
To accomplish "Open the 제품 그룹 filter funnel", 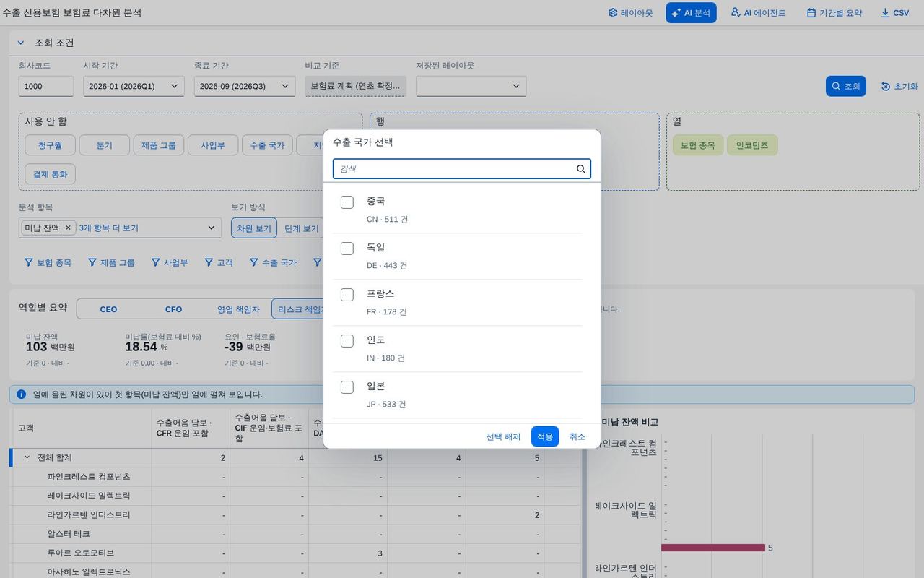I will (111, 262).
